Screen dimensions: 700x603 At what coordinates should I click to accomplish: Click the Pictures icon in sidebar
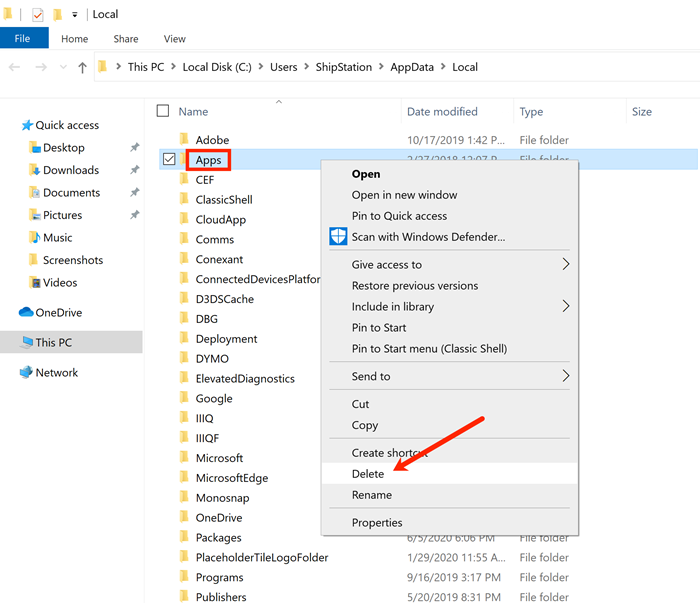(35, 215)
